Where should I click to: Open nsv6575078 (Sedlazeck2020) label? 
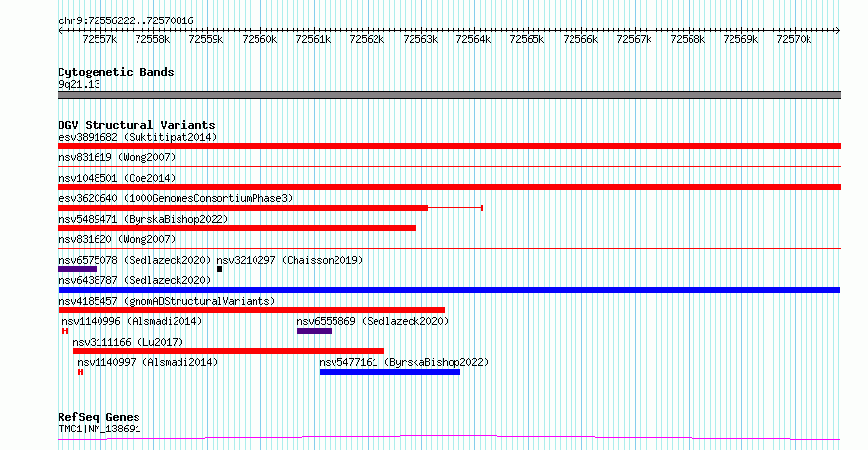pyautogui.click(x=135, y=260)
